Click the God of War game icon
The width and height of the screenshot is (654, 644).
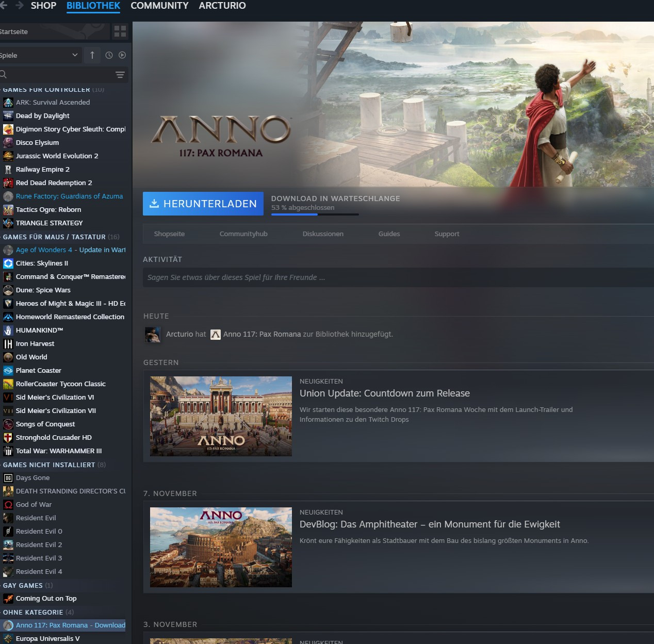(x=8, y=505)
